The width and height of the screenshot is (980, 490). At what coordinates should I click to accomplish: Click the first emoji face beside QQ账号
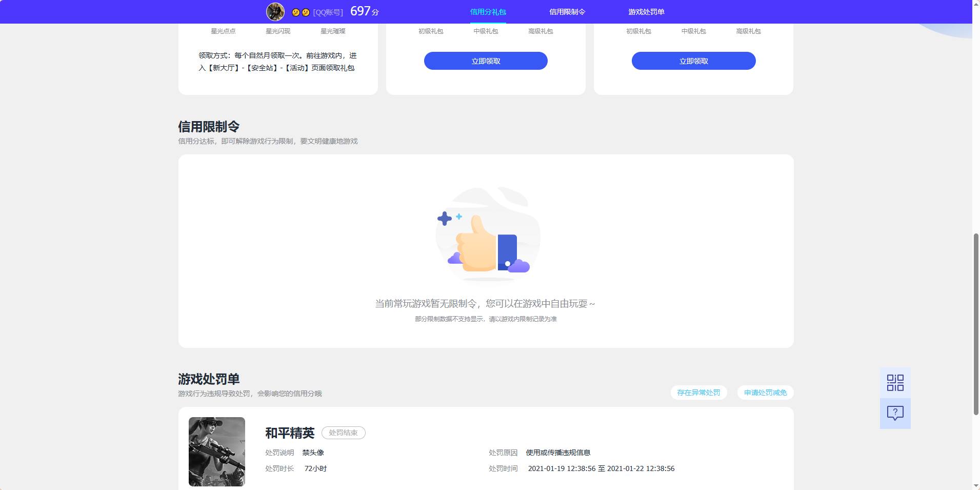(x=296, y=12)
